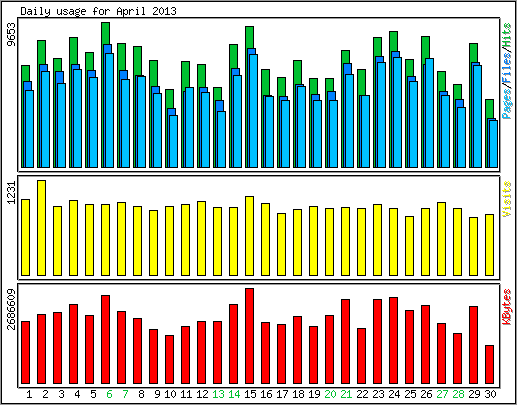Click the Pages/Files/Hits legend label

click(507, 71)
